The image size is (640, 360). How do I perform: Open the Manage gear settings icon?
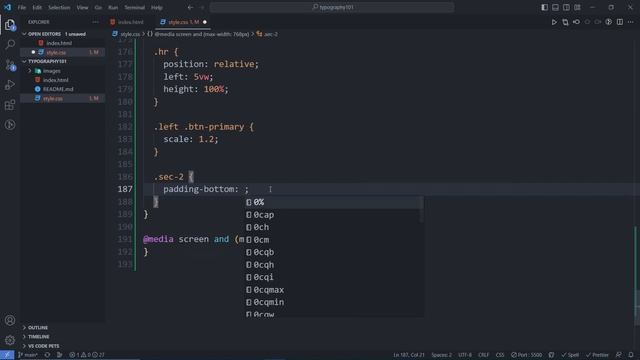click(10, 340)
